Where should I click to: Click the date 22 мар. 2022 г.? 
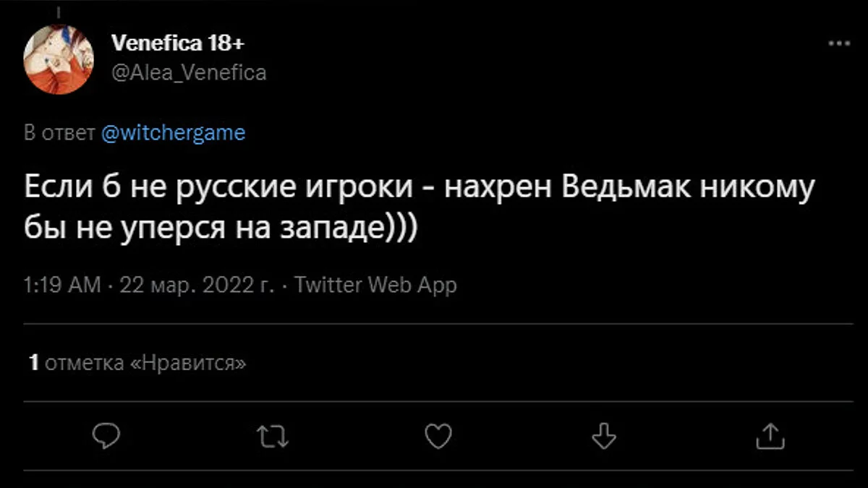coord(197,285)
